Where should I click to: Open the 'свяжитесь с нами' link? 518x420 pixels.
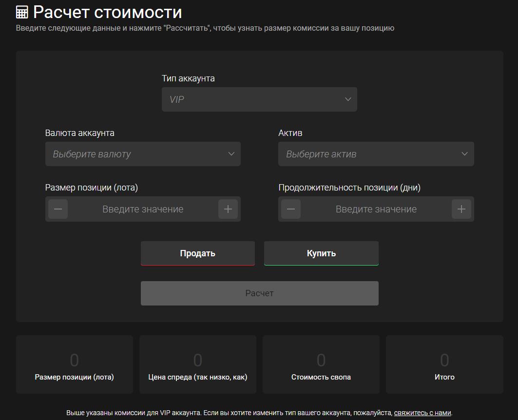coord(422,412)
